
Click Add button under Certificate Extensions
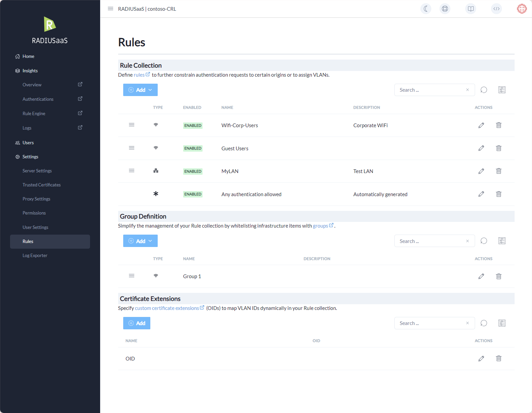(137, 323)
